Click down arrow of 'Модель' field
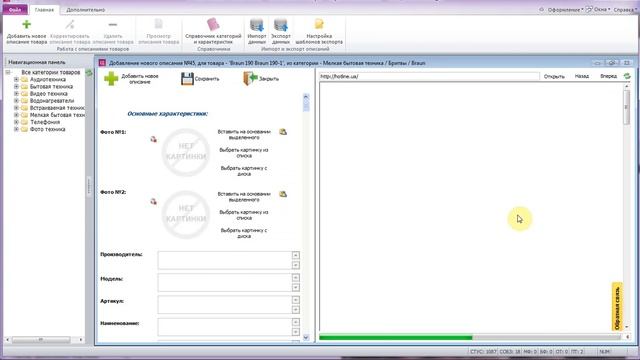This screenshot has height=360, width=640. (x=296, y=287)
